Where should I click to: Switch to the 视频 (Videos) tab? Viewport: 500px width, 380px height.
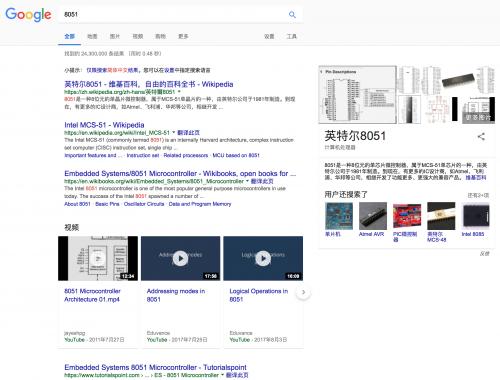[138, 36]
